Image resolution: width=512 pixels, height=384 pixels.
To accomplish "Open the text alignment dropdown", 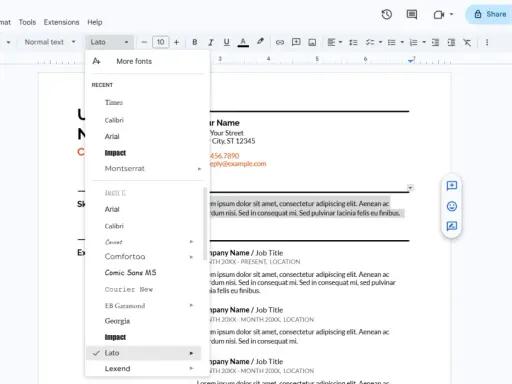I will pyautogui.click(x=335, y=42).
